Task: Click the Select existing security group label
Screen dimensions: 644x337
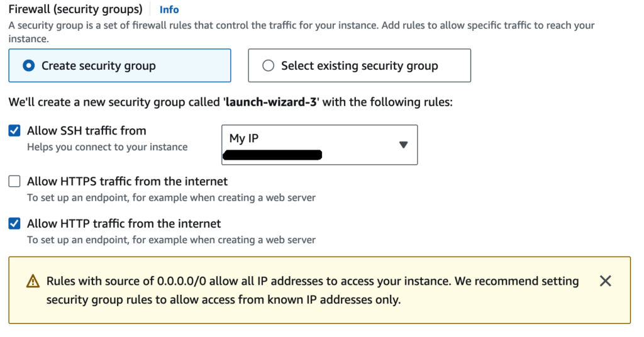Action: (359, 66)
